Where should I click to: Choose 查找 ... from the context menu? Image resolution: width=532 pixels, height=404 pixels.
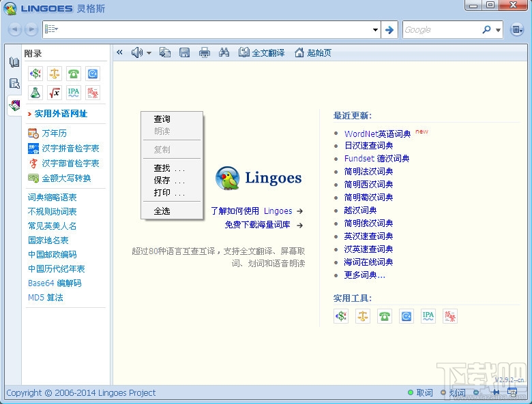click(x=172, y=168)
